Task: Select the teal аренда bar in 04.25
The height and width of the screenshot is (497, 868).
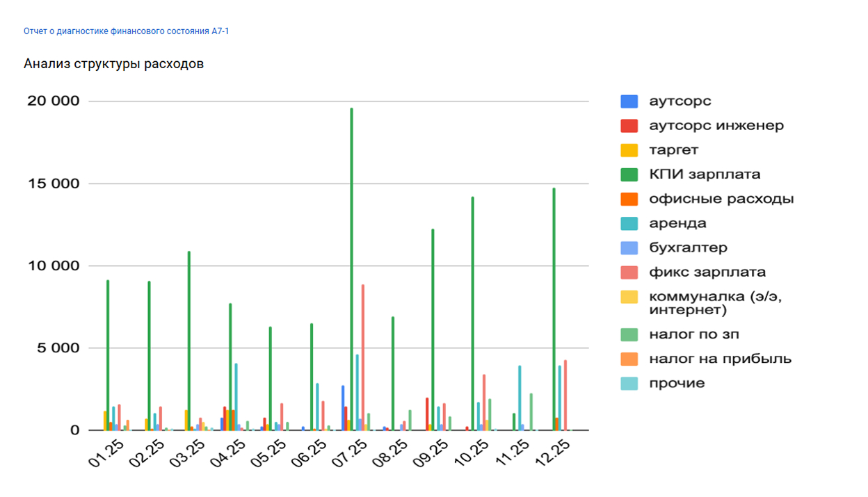Action: [x=236, y=397]
